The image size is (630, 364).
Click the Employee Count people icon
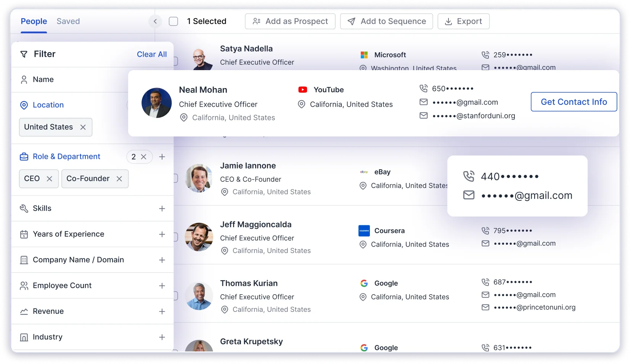pos(24,286)
